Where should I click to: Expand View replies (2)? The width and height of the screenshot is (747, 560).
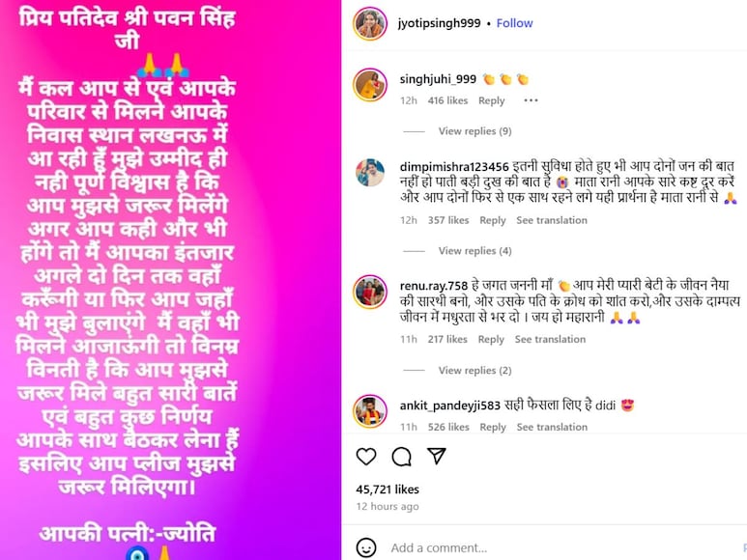[x=474, y=370]
